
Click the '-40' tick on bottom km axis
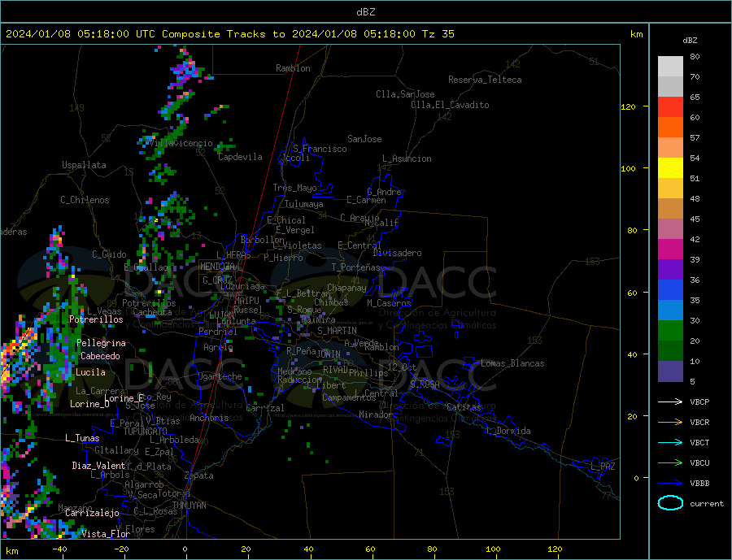pyautogui.click(x=59, y=549)
